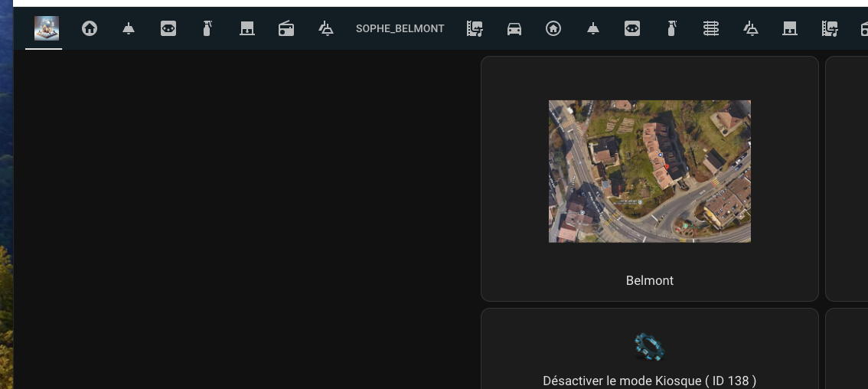Open multi-lamp tab right of the heating coil
The height and width of the screenshot is (389, 868).
[751, 28]
